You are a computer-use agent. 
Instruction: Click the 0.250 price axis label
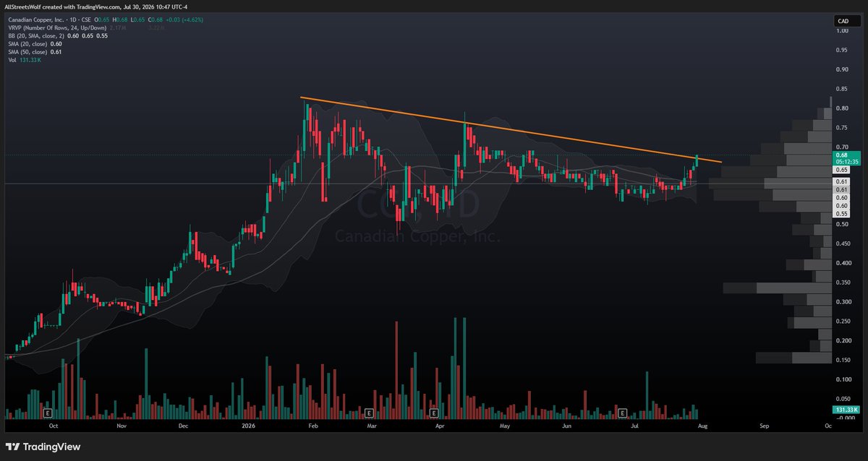coord(843,322)
